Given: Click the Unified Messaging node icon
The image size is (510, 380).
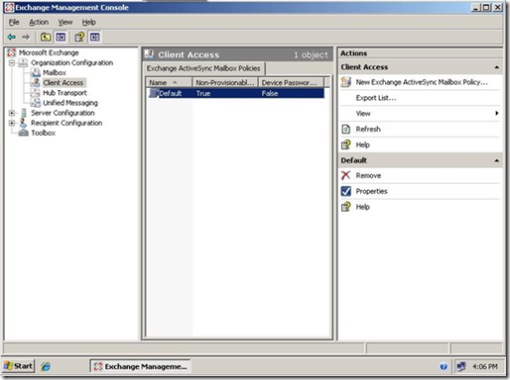Looking at the screenshot, I should (35, 103).
